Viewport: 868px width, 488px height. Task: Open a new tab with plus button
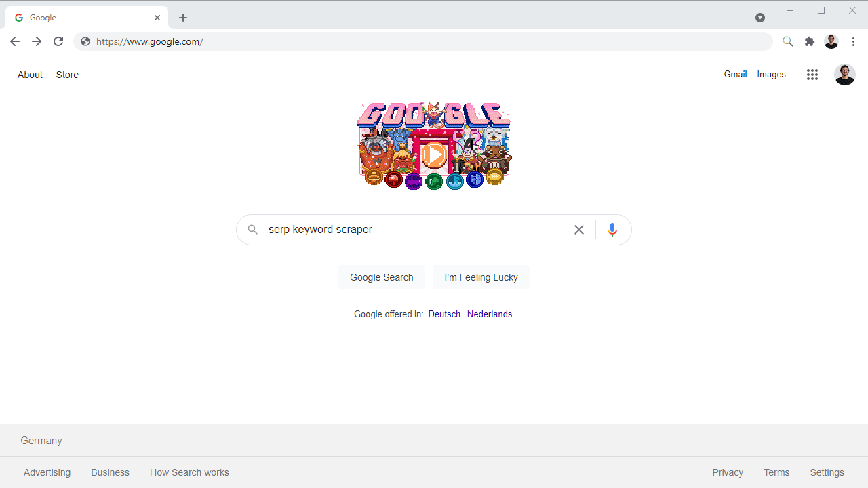point(183,18)
